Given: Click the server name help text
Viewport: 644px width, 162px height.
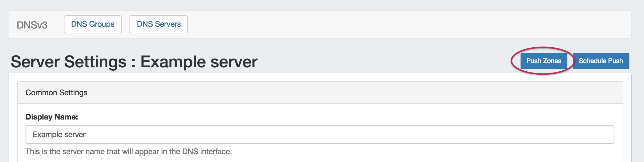Looking at the screenshot, I should pos(129,151).
